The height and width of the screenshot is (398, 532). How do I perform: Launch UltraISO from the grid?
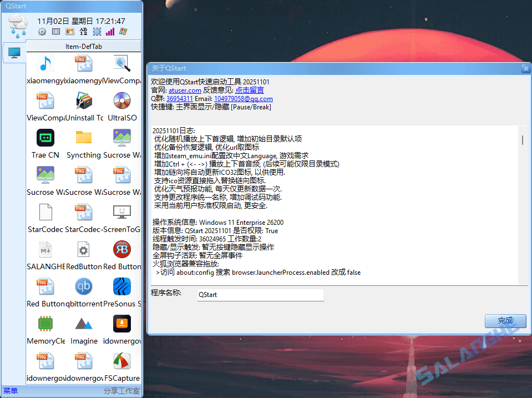[x=121, y=100]
